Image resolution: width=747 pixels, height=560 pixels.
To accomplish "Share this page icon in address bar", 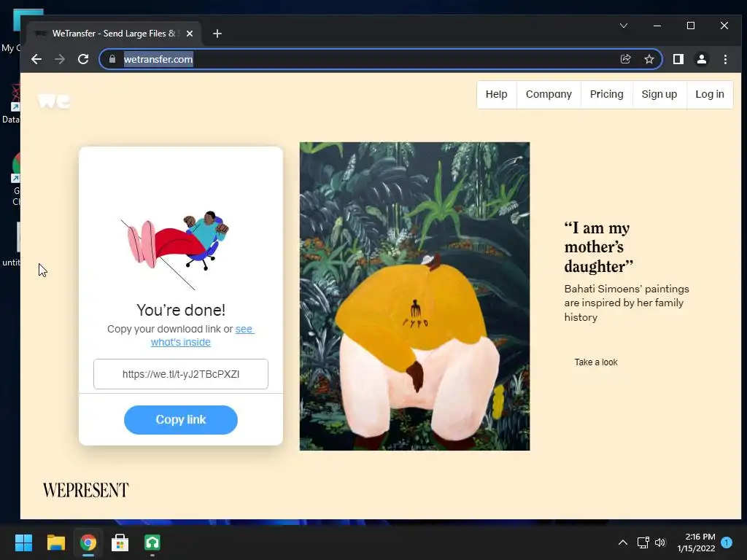I will point(625,59).
